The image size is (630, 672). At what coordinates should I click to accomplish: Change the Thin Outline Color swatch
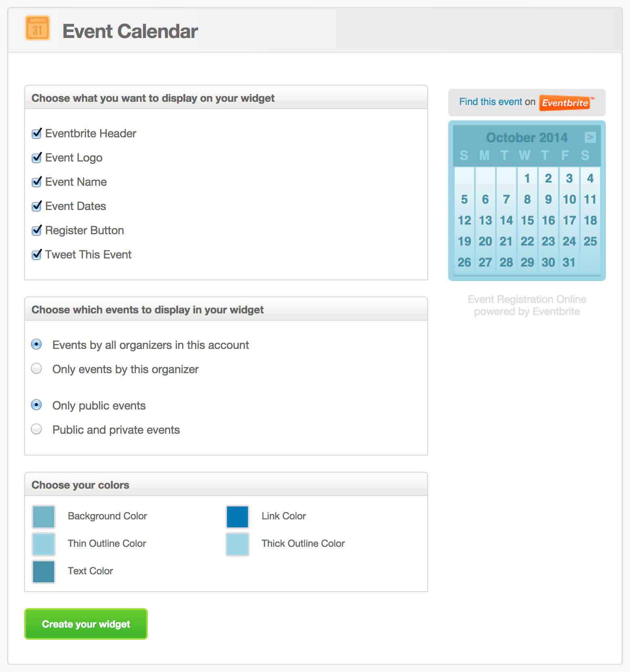44,544
